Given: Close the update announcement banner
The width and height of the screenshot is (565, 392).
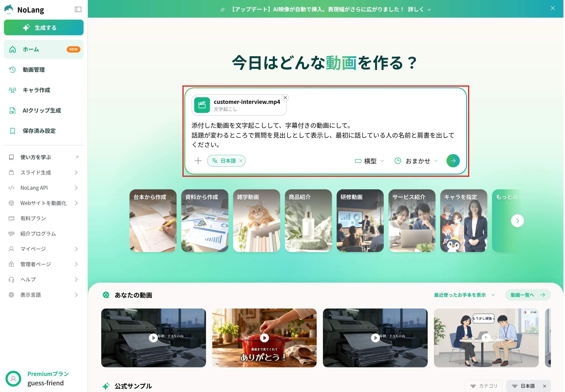Looking at the screenshot, I should [552, 8].
